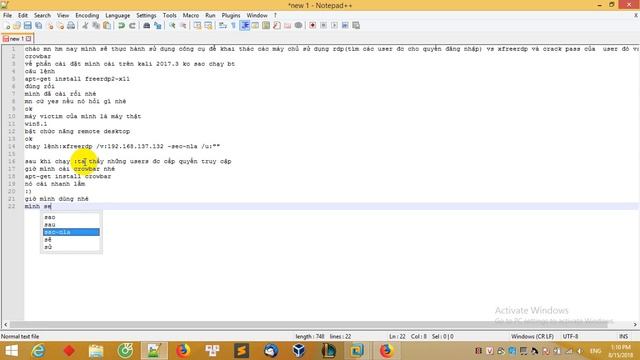The image size is (640, 360).
Task: Cut selection using the scissors icon
Action: 85,26
